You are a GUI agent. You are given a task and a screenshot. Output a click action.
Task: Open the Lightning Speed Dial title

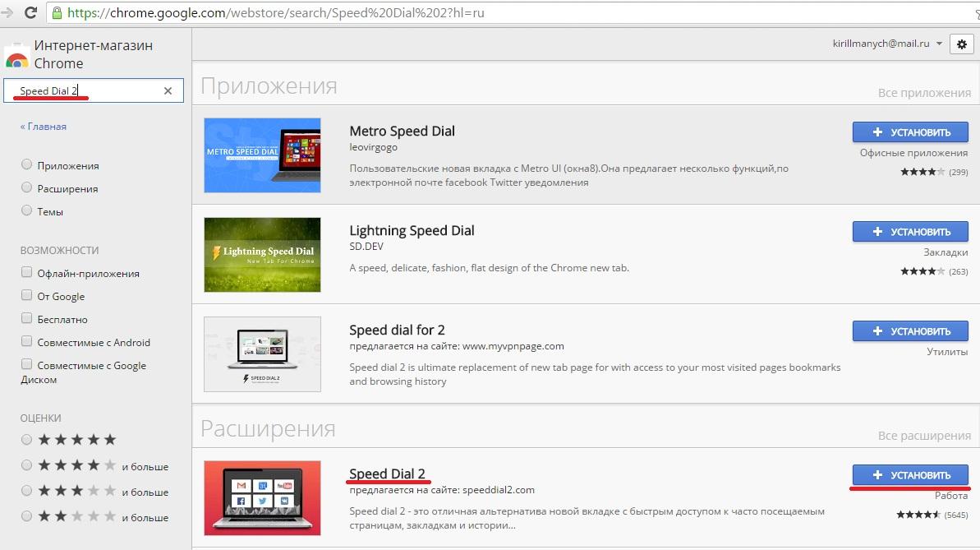(x=412, y=231)
